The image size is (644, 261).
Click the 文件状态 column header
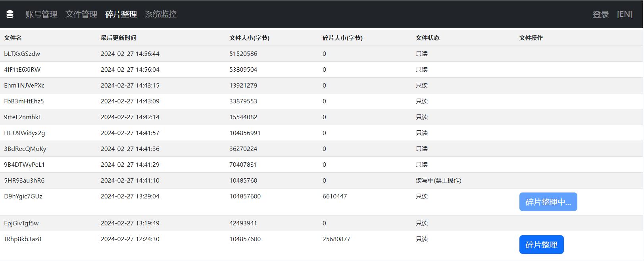click(x=428, y=38)
